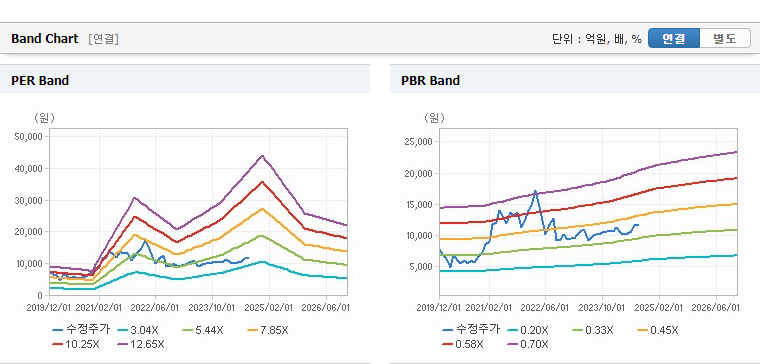Viewport: 760px width, 364px height.
Task: Toggle the 0.45X legend entry
Action: 658,330
